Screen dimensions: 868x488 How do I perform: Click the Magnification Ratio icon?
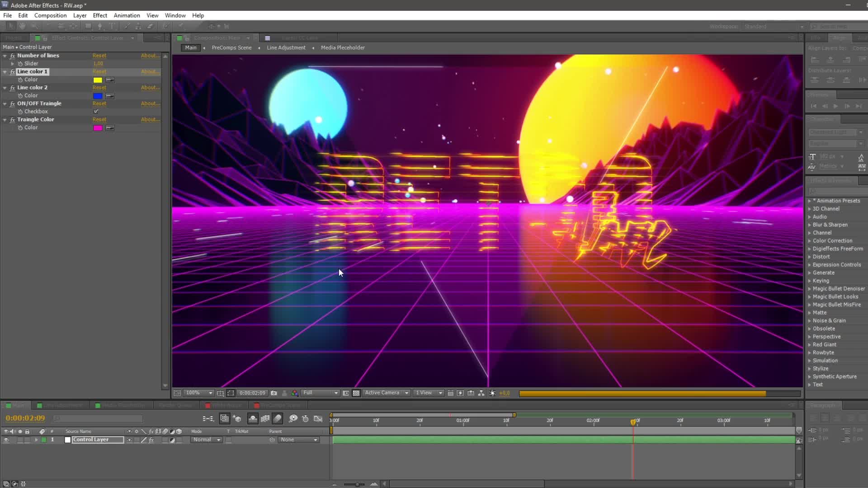pos(193,392)
